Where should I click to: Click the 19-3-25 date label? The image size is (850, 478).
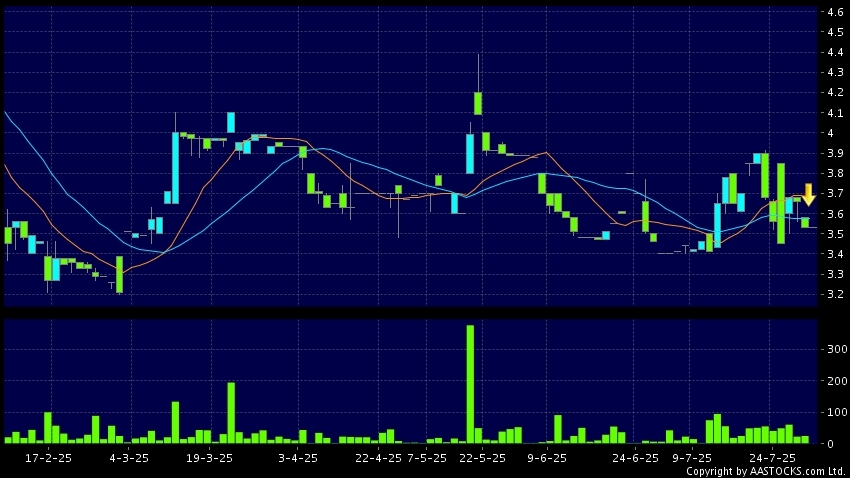(x=209, y=458)
